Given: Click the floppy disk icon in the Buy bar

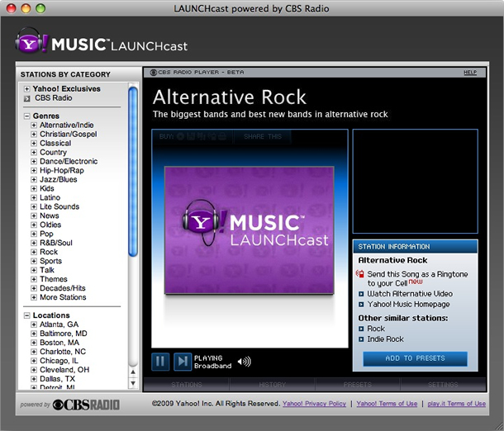Looking at the screenshot, I should [x=191, y=137].
